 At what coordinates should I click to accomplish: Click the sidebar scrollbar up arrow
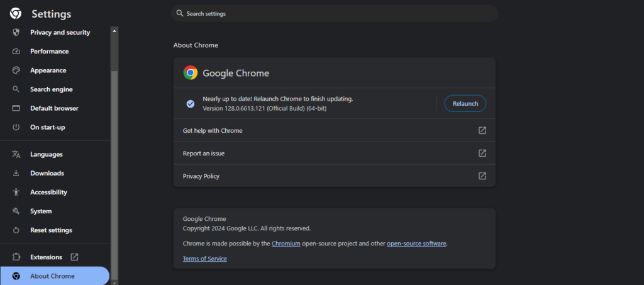[114, 31]
